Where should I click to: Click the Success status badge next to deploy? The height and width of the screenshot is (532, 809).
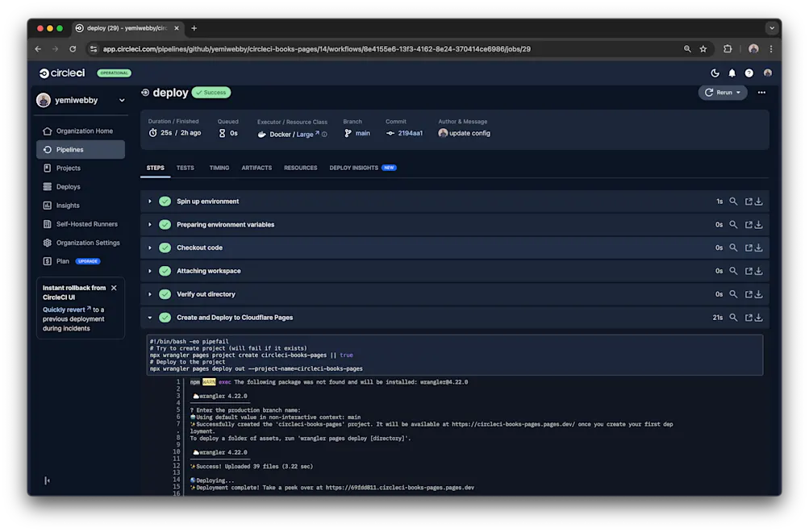(211, 92)
